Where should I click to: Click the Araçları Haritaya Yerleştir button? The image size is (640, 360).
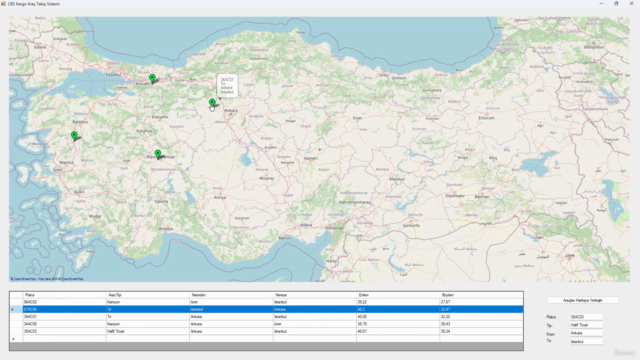582,300
